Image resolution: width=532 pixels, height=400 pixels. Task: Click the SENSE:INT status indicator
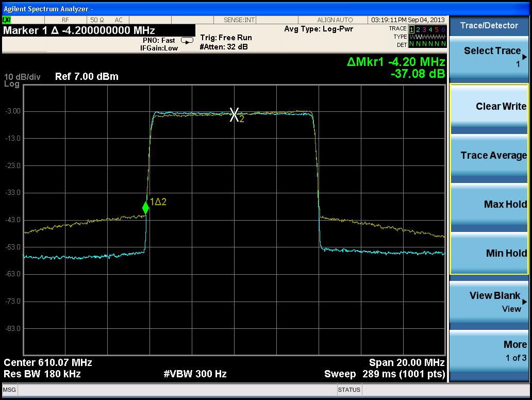point(239,20)
